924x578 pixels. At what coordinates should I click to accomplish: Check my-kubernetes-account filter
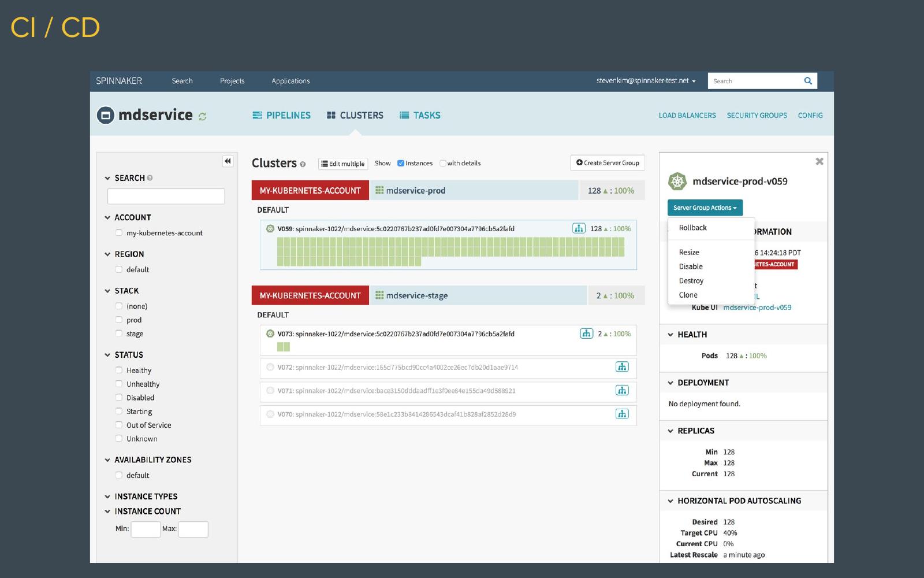click(118, 233)
